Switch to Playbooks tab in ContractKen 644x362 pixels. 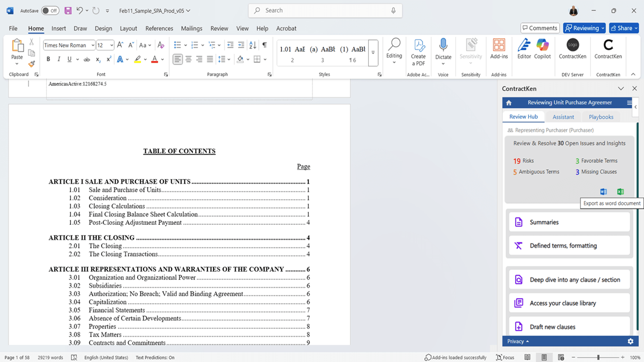(601, 117)
